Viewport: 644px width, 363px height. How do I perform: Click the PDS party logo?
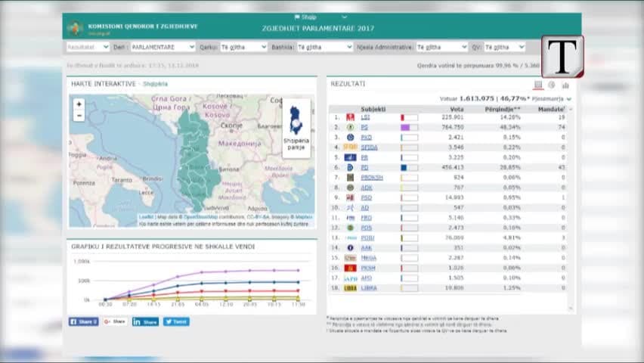coord(350,228)
